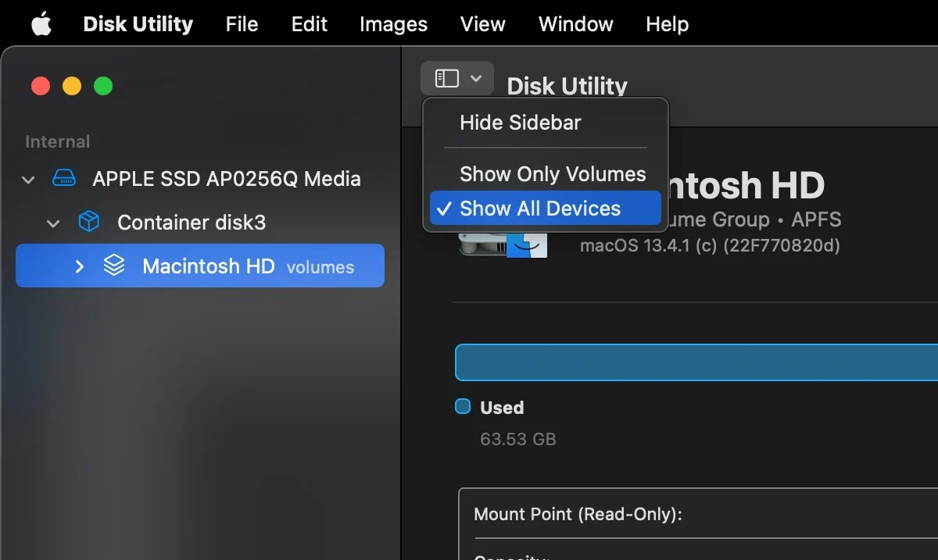Click the APPLE SSD drive icon
The image size is (938, 560).
point(64,179)
